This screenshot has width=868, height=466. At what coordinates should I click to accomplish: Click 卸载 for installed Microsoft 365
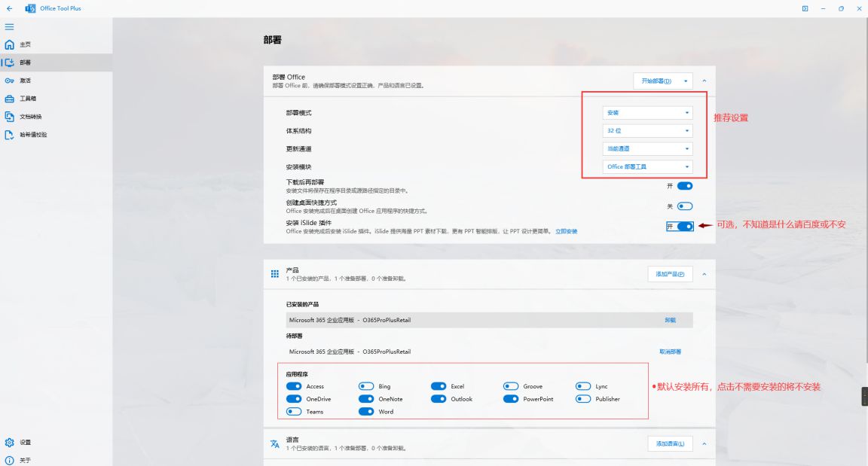tap(671, 320)
